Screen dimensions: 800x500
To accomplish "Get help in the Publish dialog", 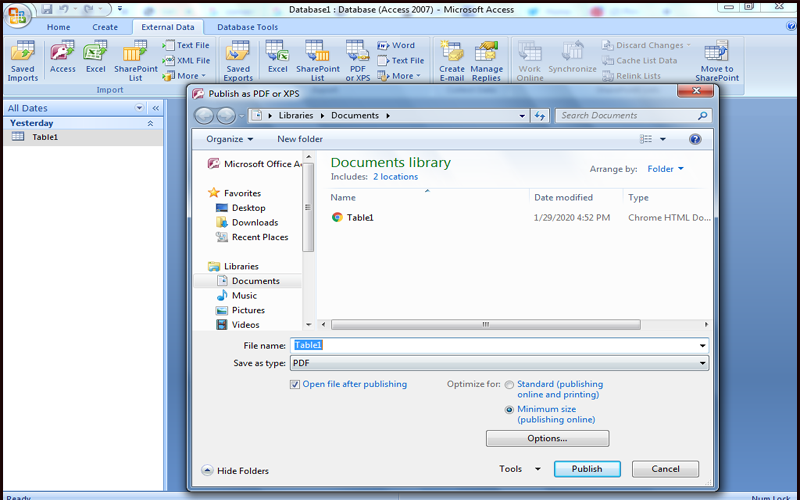I will pyautogui.click(x=695, y=139).
